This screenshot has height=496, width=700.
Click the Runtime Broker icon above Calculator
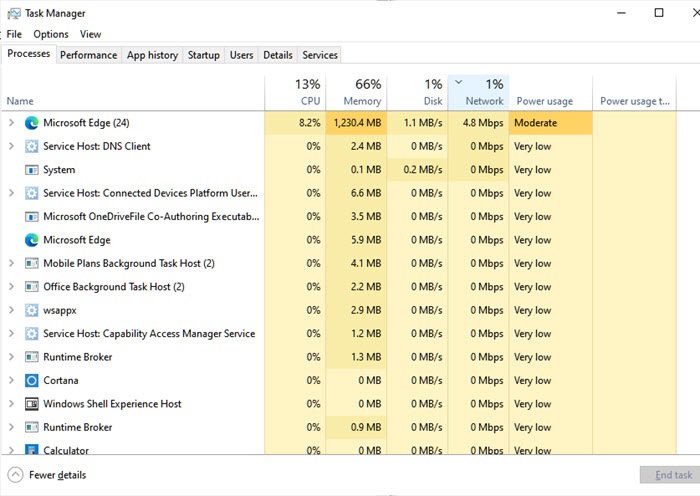(31, 427)
